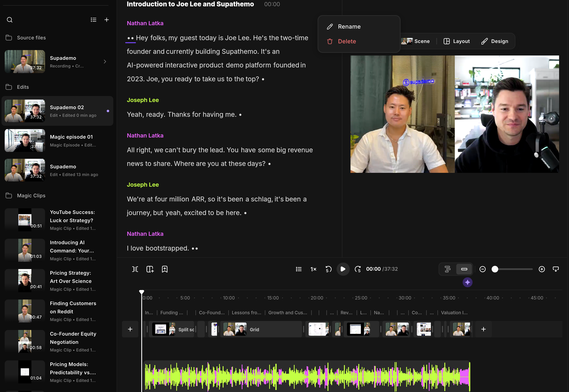Jump to Growth and Cus... chapter label
The image size is (569, 392).
pyautogui.click(x=288, y=313)
